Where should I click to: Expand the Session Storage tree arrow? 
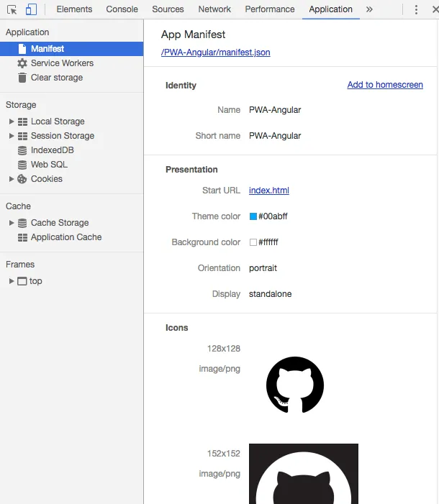click(x=12, y=136)
